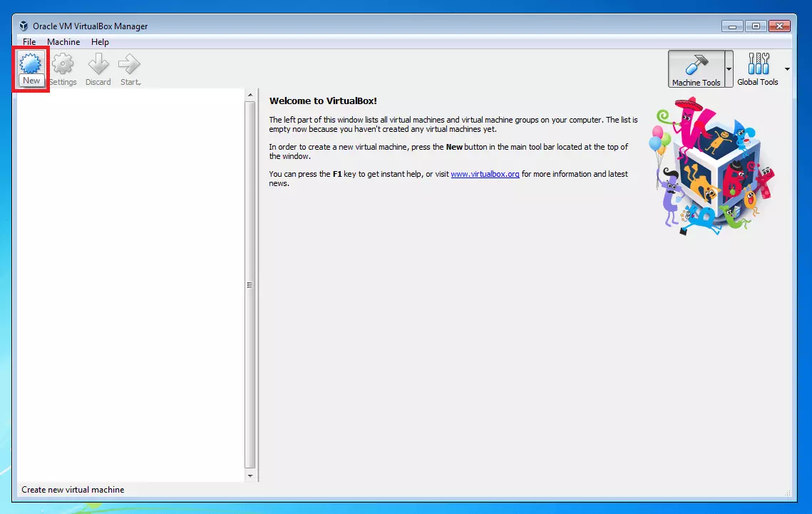Click the 'Create new virtual machine' status text

tap(73, 490)
